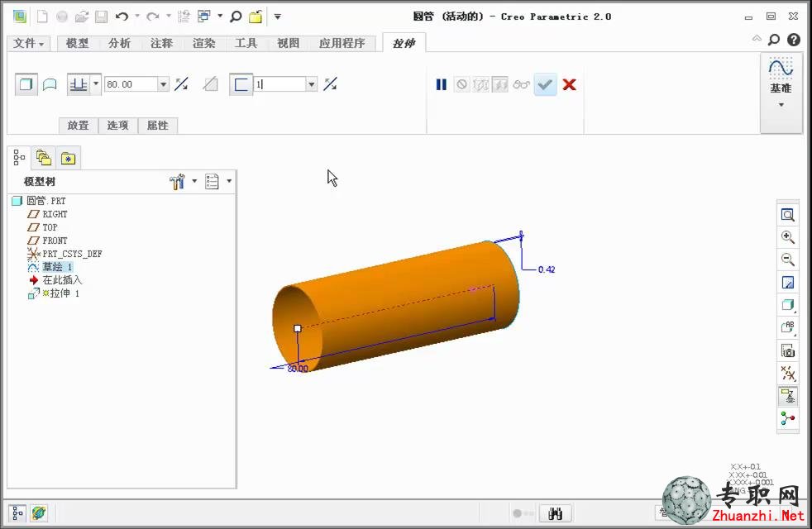Open quick access toolbar customize arrow
812x529 pixels.
click(x=278, y=17)
